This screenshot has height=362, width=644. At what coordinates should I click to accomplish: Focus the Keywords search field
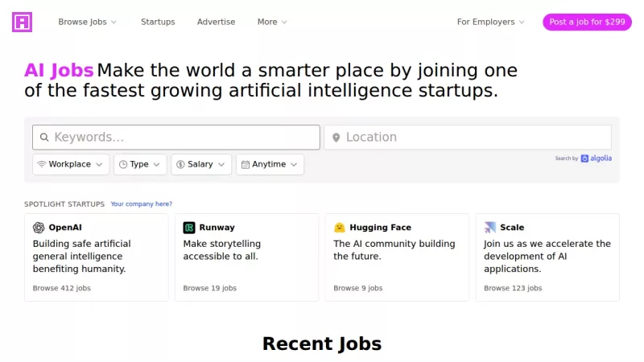click(176, 137)
